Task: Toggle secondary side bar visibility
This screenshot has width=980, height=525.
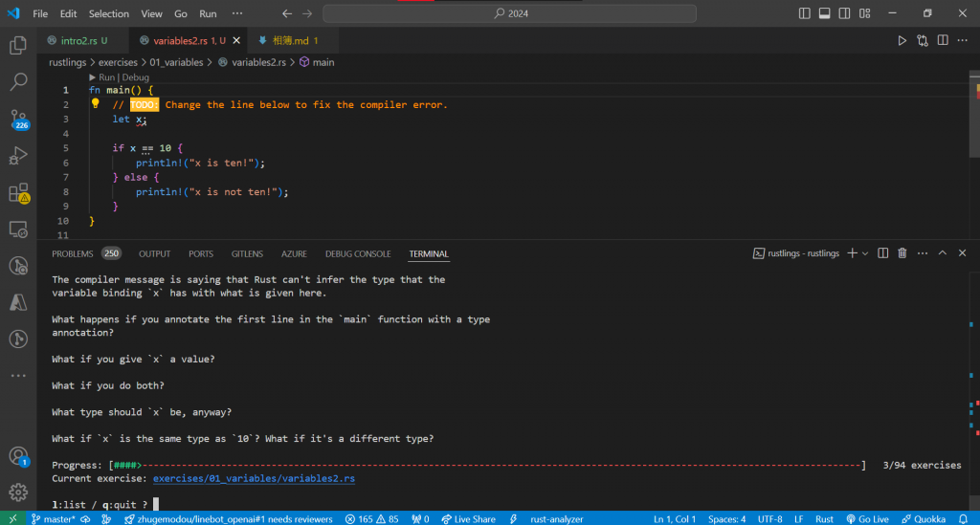Action: 844,13
